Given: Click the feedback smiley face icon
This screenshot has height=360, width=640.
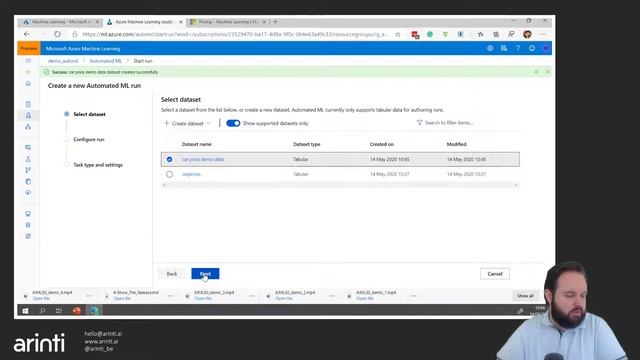Looking at the screenshot, I should tap(532, 48).
